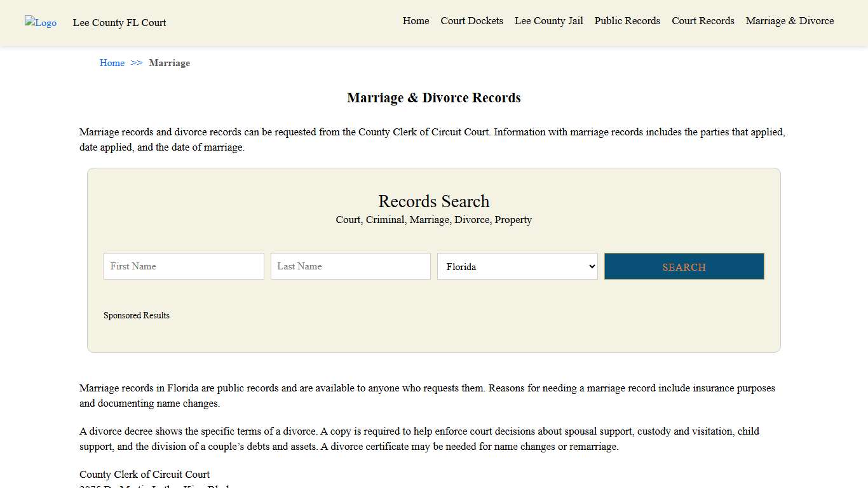Click the Marriage breadcrumb label

click(170, 62)
